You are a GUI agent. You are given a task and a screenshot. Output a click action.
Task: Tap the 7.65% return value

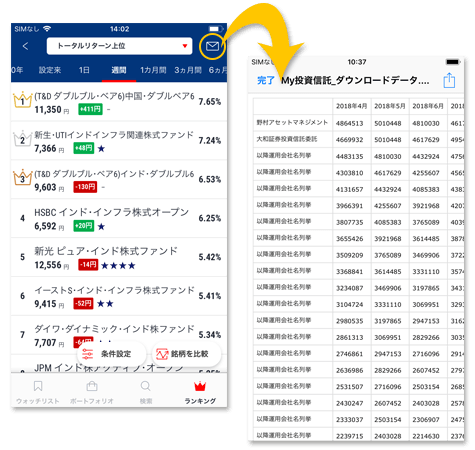click(x=210, y=102)
